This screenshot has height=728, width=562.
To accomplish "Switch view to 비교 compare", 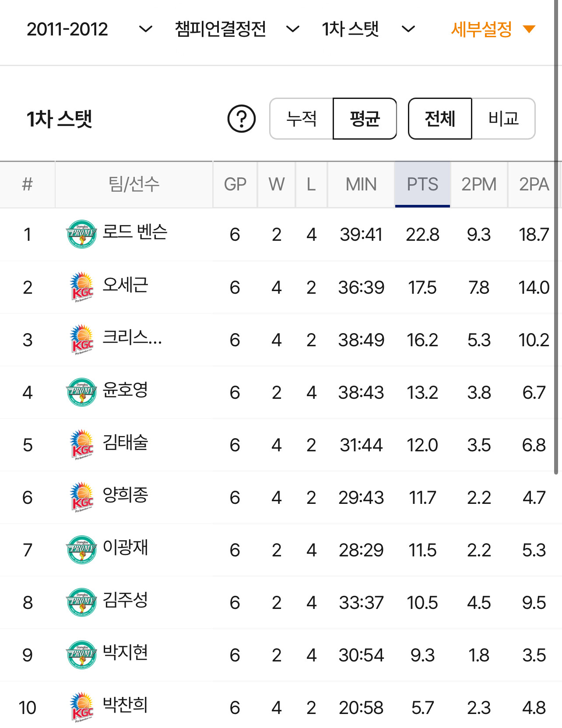I will pos(503,119).
